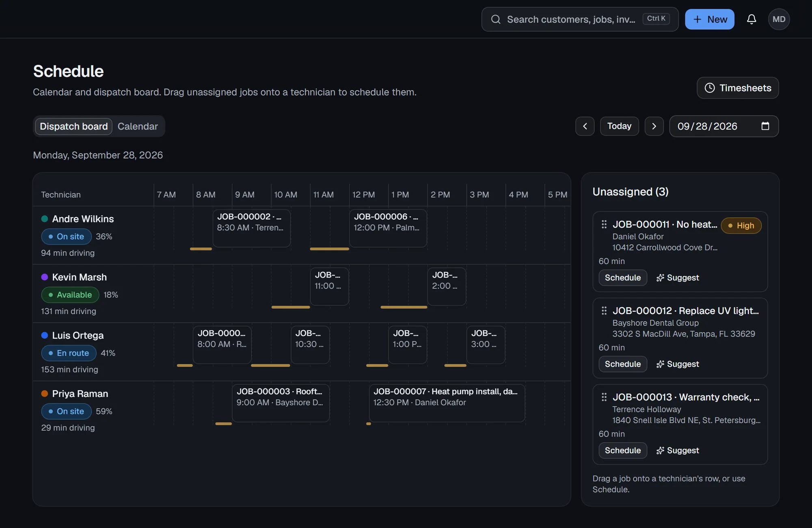812x528 pixels.
Task: Switch to the Calendar tab
Action: 138,126
